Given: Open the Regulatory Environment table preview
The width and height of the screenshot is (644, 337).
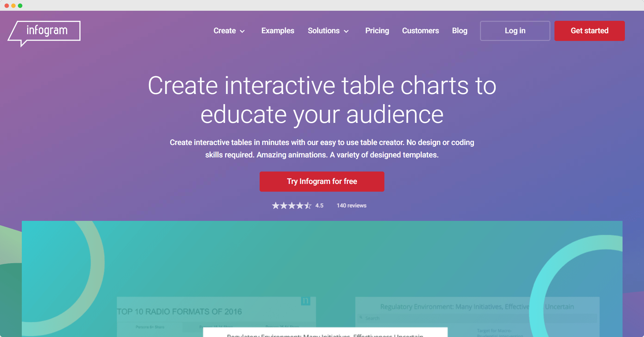Looking at the screenshot, I should point(477,317).
